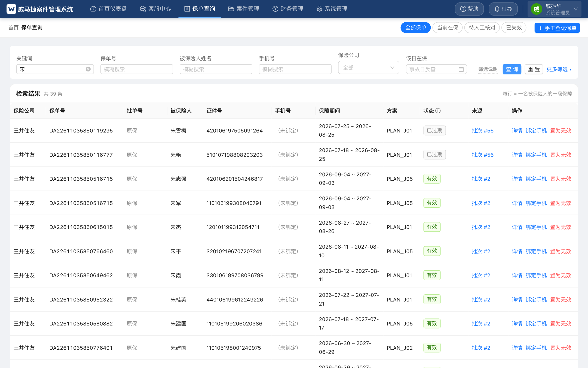Click the 重置 reset button

click(534, 69)
